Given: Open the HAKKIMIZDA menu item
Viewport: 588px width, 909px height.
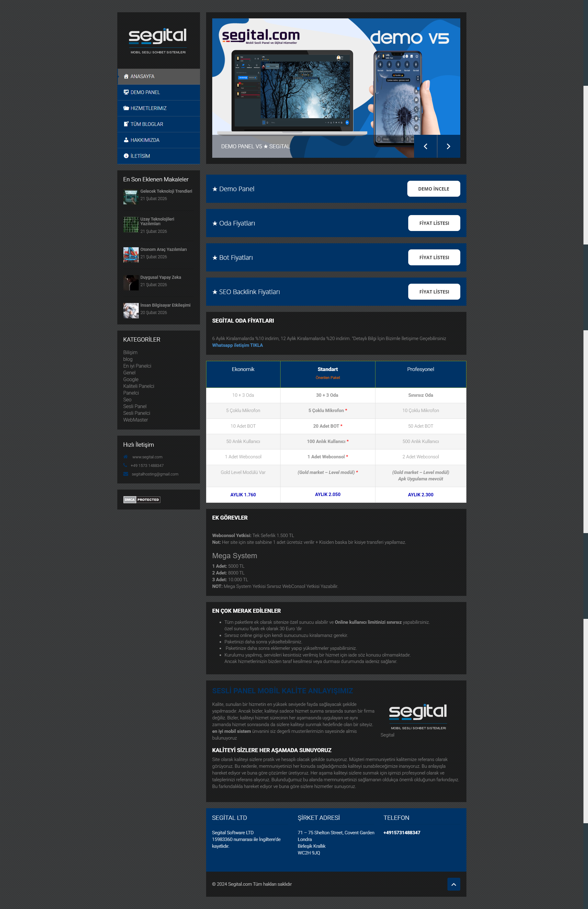Looking at the screenshot, I should tap(158, 140).
